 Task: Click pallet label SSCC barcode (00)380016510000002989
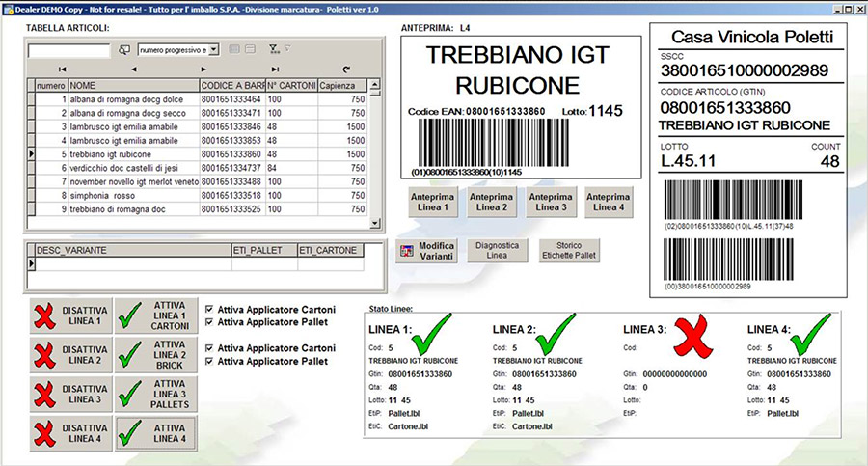[728, 260]
